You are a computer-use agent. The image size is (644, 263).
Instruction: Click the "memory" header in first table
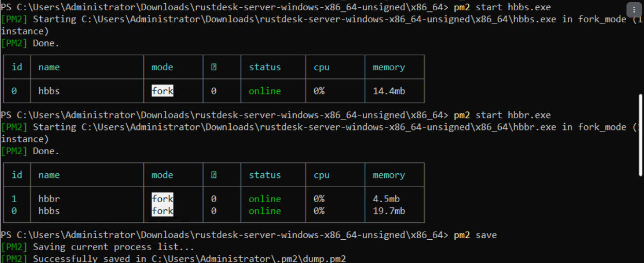pos(389,67)
